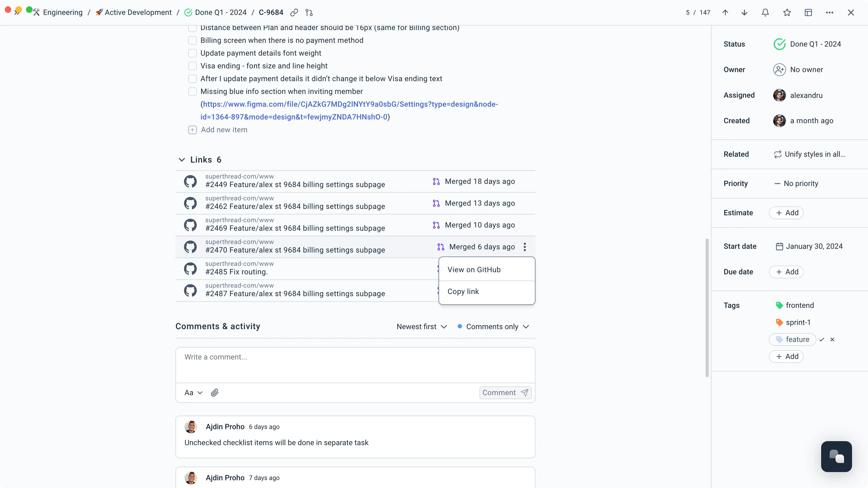The width and height of the screenshot is (868, 488).
Task: Star this task using the favorite icon
Action: click(787, 13)
